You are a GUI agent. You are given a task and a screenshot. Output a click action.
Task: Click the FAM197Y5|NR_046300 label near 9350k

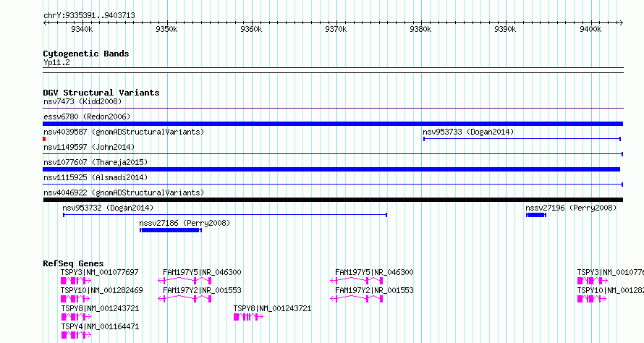tap(202, 272)
